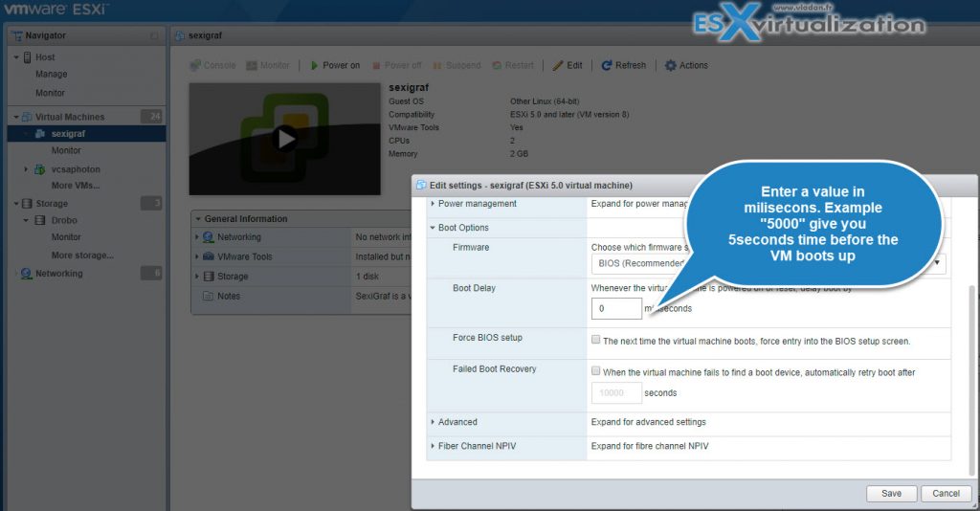Click the Edit pencil icon
The width and height of the screenshot is (980, 511).
tap(559, 66)
